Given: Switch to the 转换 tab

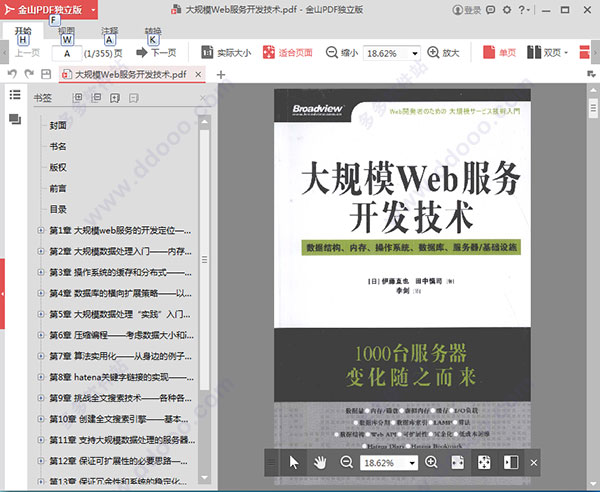Looking at the screenshot, I should [x=153, y=31].
